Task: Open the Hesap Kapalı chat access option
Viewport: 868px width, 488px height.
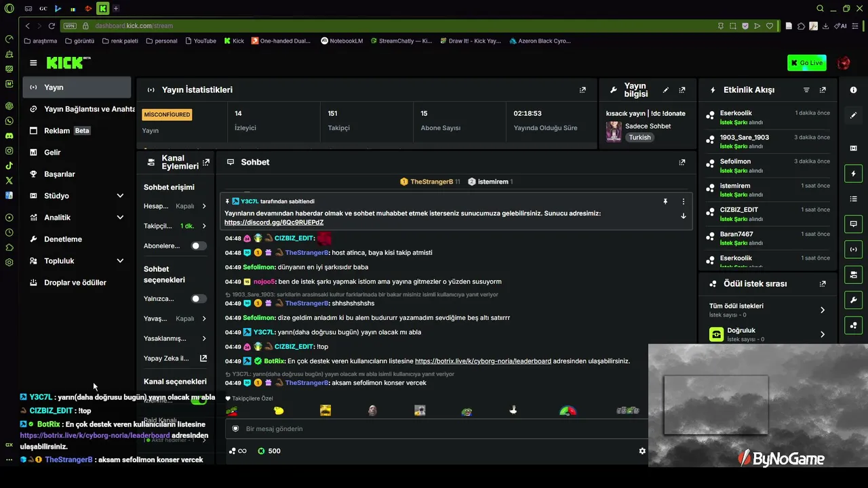Action: pos(175,206)
